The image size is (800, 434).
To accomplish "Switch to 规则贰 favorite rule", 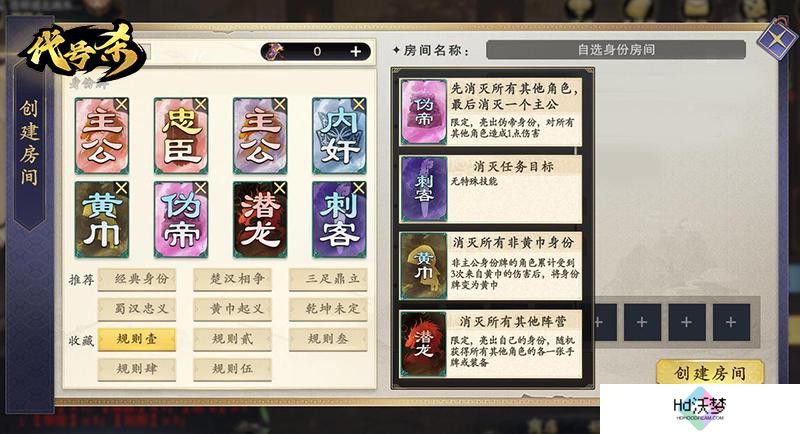I will point(233,339).
